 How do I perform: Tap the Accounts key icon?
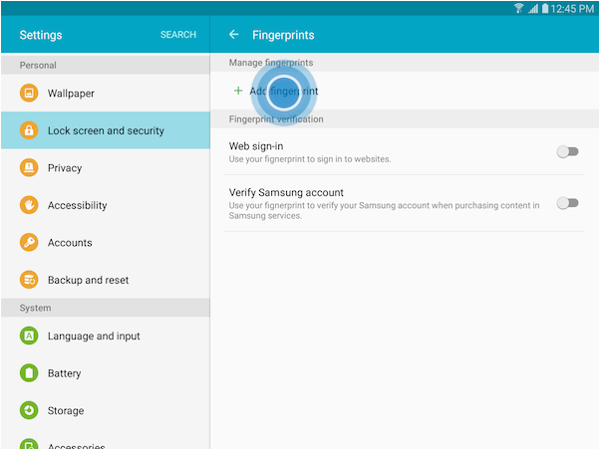(x=29, y=242)
